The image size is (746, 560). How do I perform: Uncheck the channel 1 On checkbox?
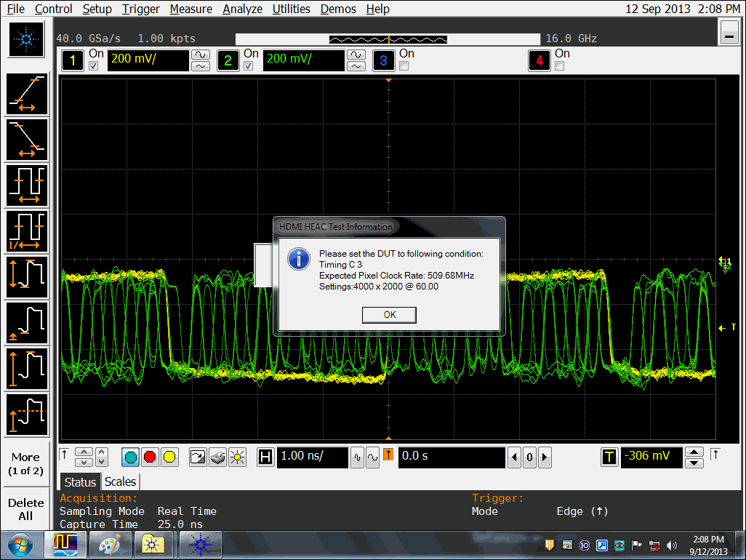[x=93, y=66]
